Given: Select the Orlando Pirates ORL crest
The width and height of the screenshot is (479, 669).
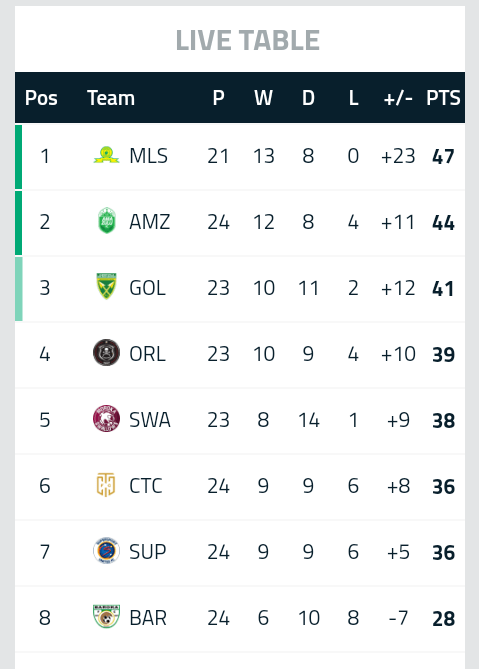Looking at the screenshot, I should (106, 352).
